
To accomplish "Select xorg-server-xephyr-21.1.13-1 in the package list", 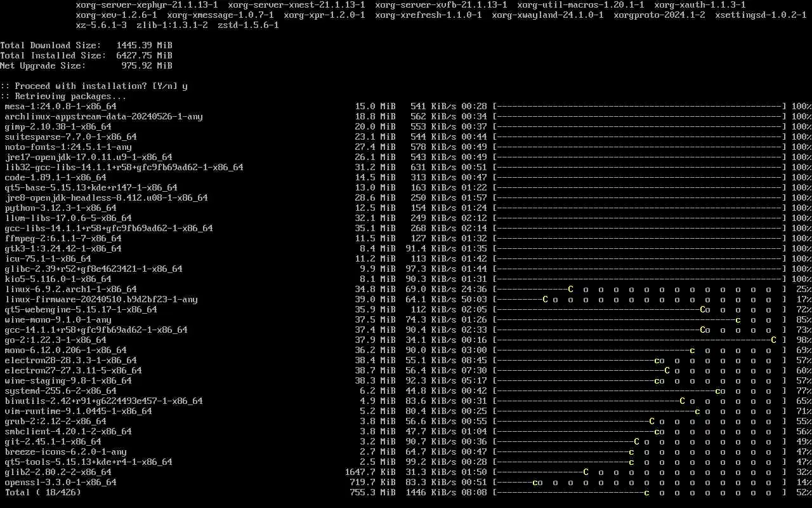I will pyautogui.click(x=147, y=5).
